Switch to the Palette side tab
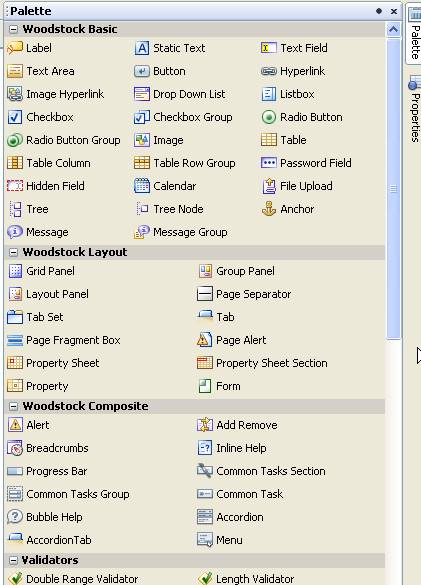Viewport: 421px width, 585px height. pos(414,34)
